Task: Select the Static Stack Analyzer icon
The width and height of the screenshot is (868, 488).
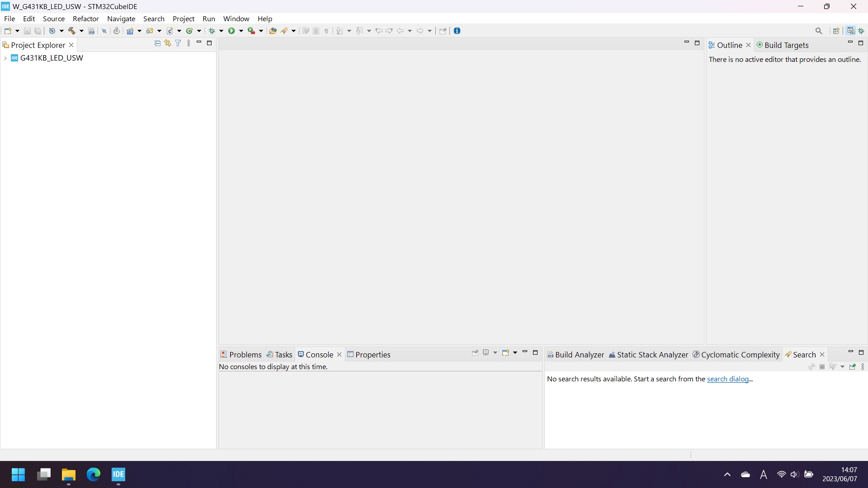Action: (x=612, y=355)
